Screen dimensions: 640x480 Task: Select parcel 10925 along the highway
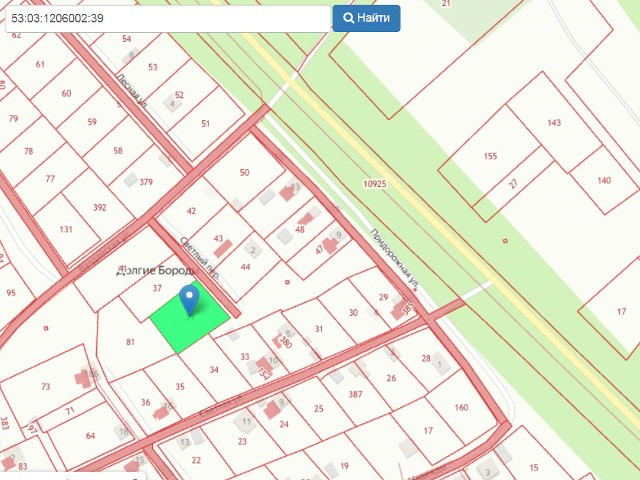pyautogui.click(x=375, y=184)
